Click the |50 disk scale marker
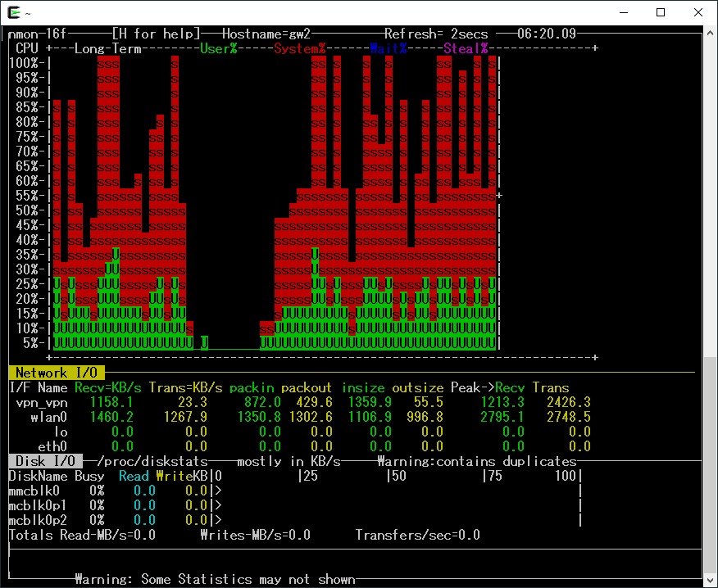This screenshot has width=718, height=588. tap(397, 476)
